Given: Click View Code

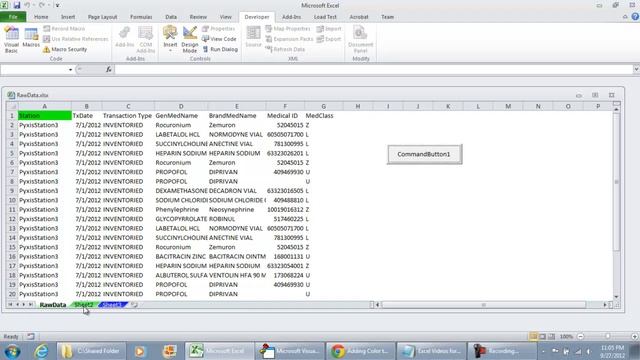Looking at the screenshot, I should (220, 39).
